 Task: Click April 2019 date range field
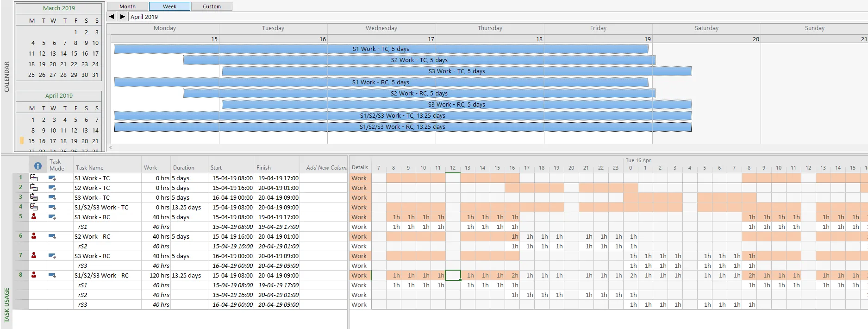point(498,17)
